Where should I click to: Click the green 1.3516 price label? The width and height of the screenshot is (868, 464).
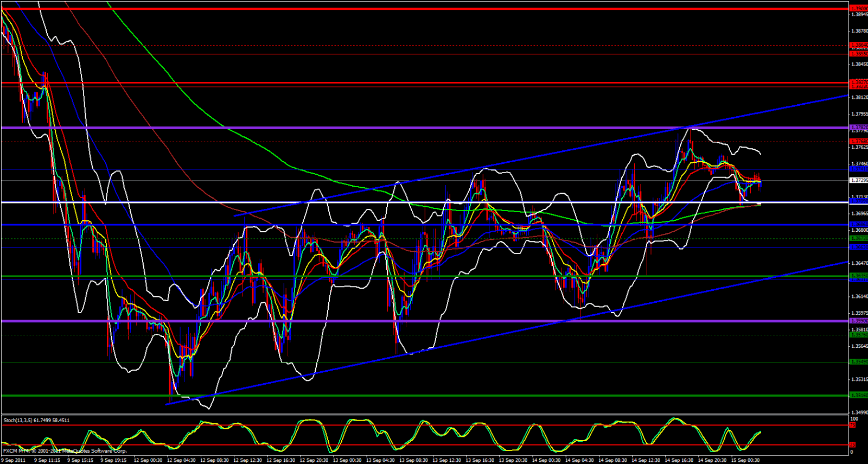pos(858,396)
